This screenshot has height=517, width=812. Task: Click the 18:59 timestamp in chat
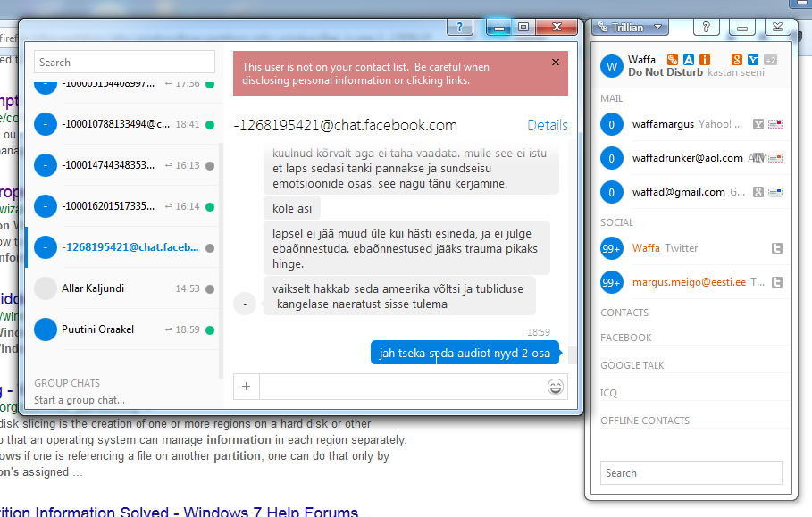point(539,332)
